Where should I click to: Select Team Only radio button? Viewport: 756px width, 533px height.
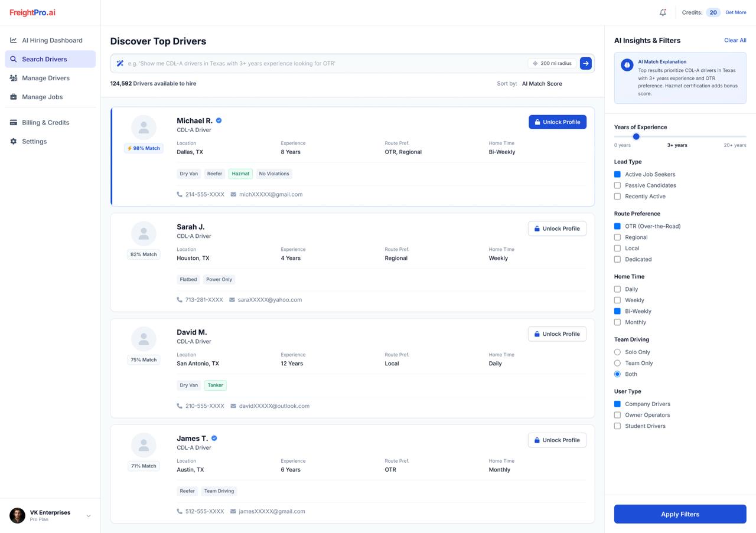[617, 363]
